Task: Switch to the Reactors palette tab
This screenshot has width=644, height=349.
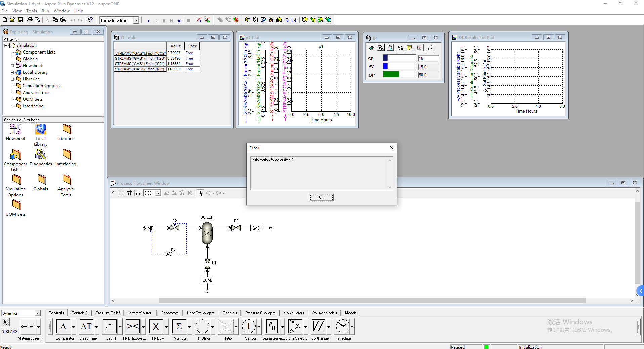Action: click(x=230, y=313)
